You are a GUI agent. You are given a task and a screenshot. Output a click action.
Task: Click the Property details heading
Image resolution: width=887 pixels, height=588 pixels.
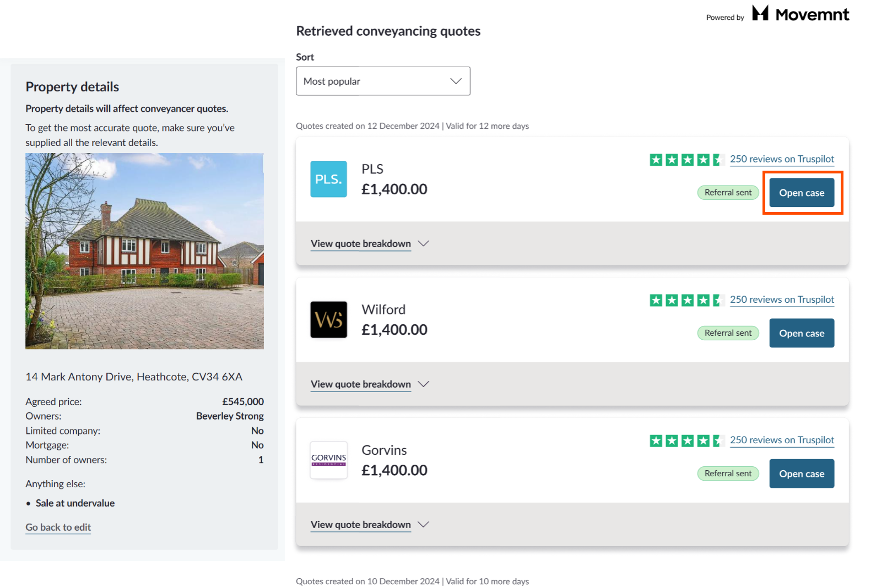(72, 86)
